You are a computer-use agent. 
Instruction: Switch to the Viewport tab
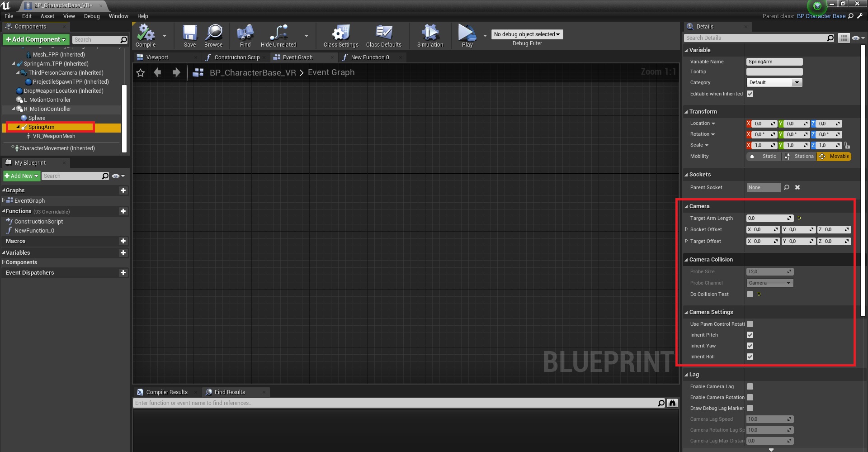157,57
